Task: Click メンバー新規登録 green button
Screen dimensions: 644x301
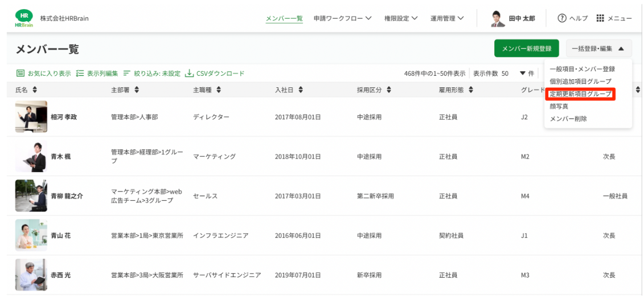Action: pyautogui.click(x=527, y=48)
